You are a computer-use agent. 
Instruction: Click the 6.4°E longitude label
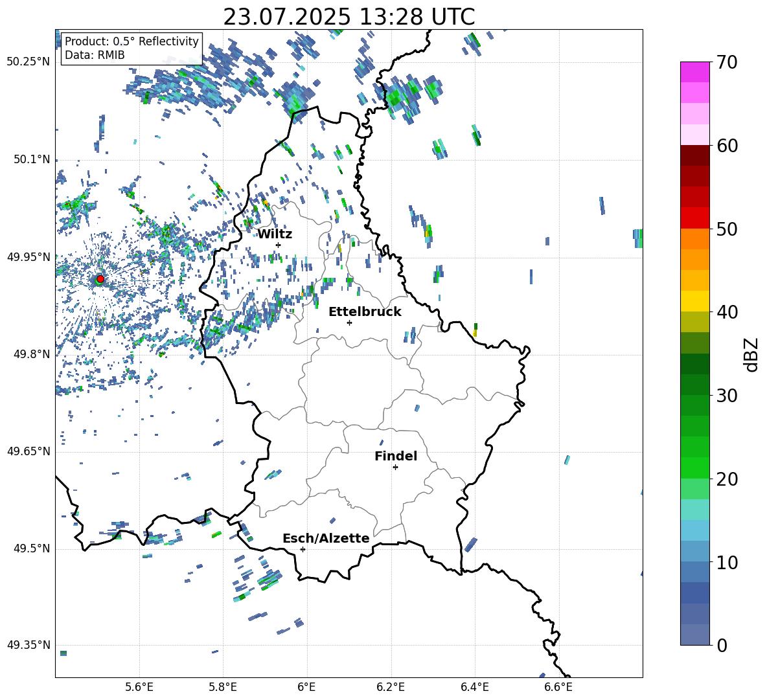tap(474, 687)
